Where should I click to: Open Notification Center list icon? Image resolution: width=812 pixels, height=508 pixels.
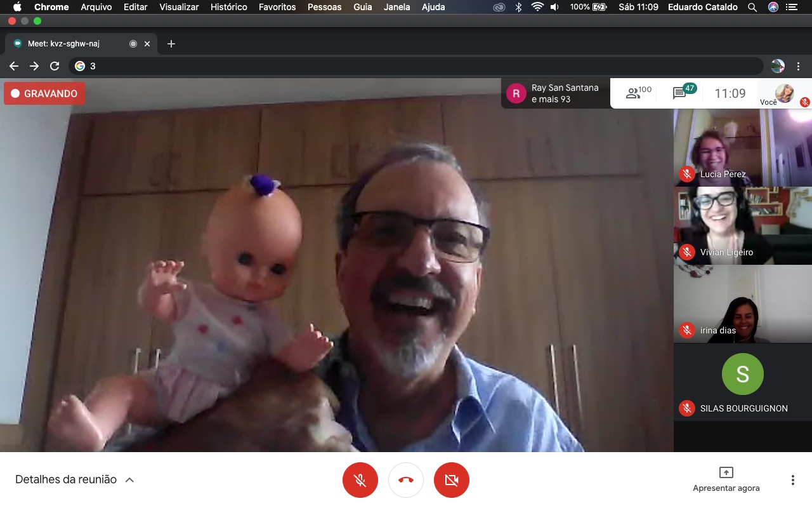tap(791, 7)
